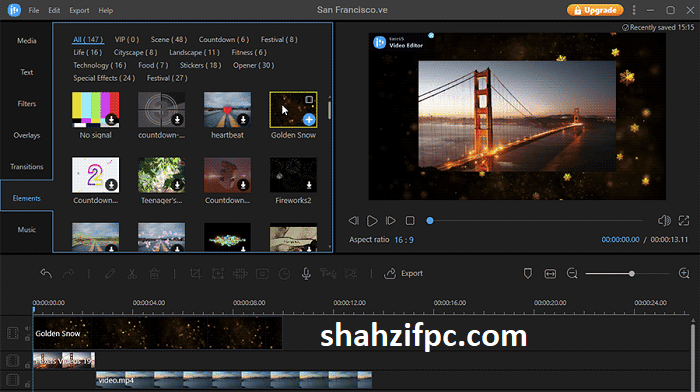
Task: Toggle the Golden Snow track lock
Action: point(28,338)
